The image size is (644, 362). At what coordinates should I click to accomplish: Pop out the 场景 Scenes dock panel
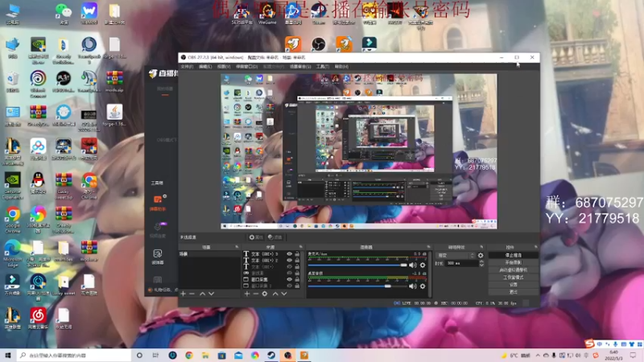(237, 247)
